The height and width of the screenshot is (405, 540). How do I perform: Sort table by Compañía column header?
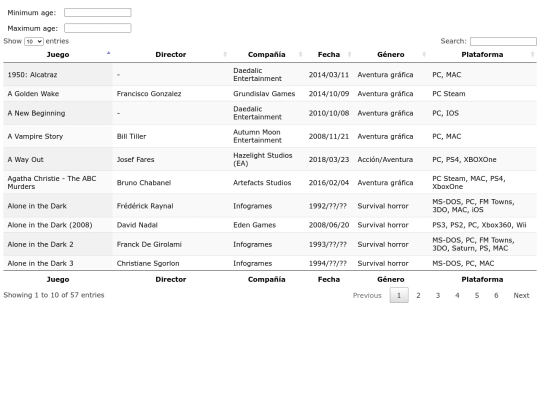pos(267,54)
